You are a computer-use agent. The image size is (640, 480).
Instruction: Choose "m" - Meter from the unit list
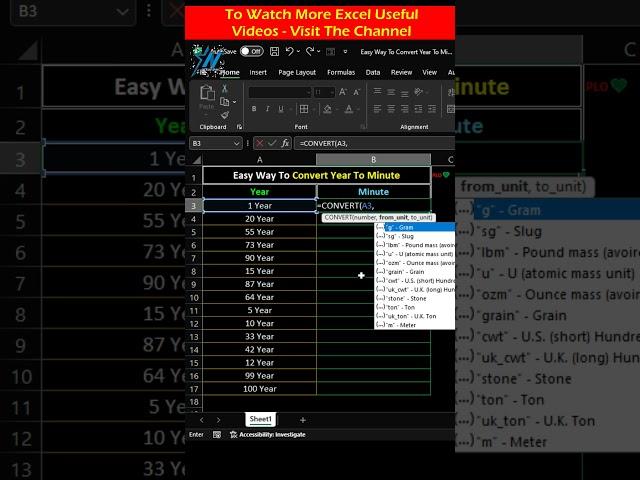415,325
